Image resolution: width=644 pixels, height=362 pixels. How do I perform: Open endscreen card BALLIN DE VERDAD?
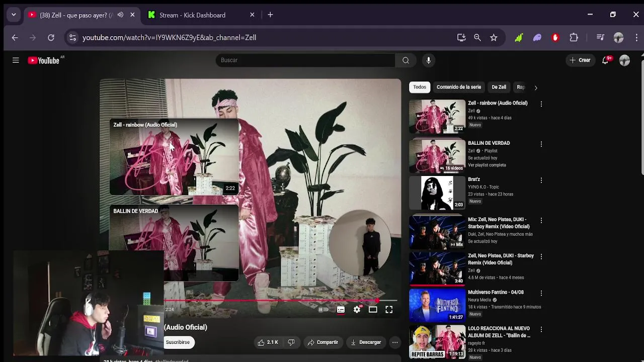174,242
